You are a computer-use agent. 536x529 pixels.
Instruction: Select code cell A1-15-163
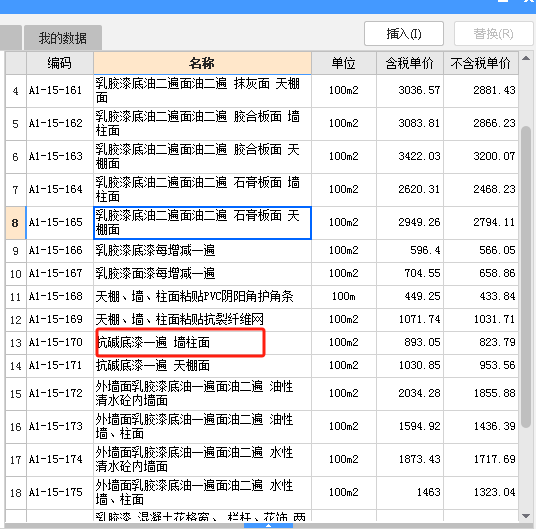point(60,157)
